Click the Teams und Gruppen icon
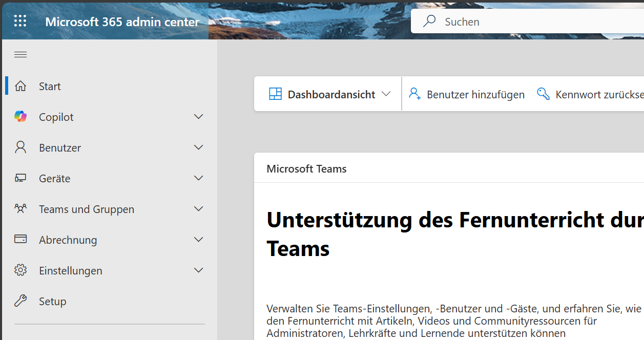The width and height of the screenshot is (644, 340). click(x=20, y=209)
